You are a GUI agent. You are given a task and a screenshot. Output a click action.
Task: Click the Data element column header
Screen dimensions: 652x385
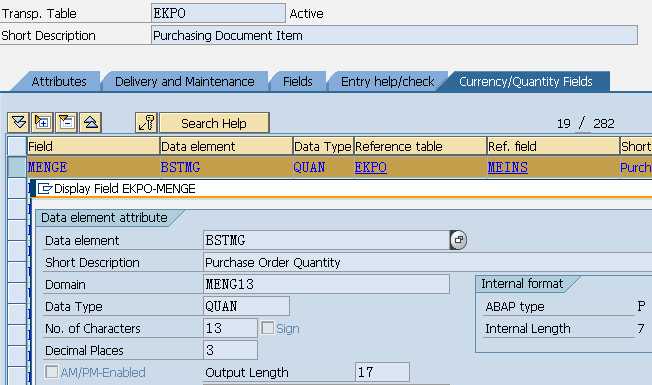[226, 146]
